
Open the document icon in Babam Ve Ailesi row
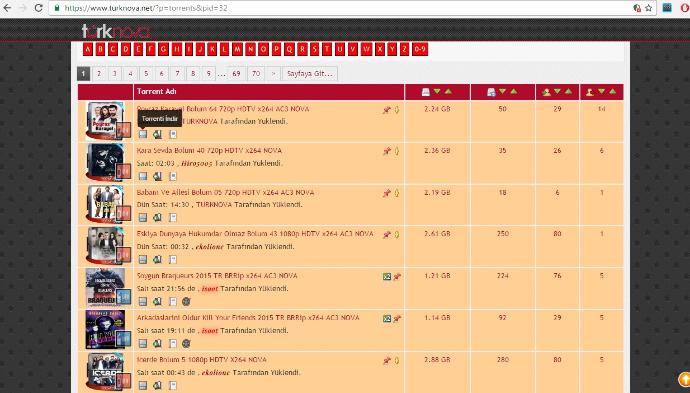coord(173,217)
